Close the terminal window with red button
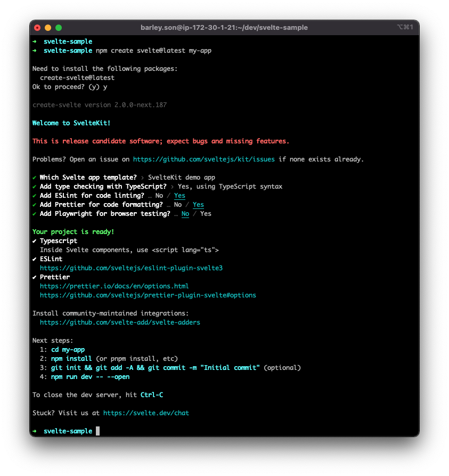 pos(37,28)
